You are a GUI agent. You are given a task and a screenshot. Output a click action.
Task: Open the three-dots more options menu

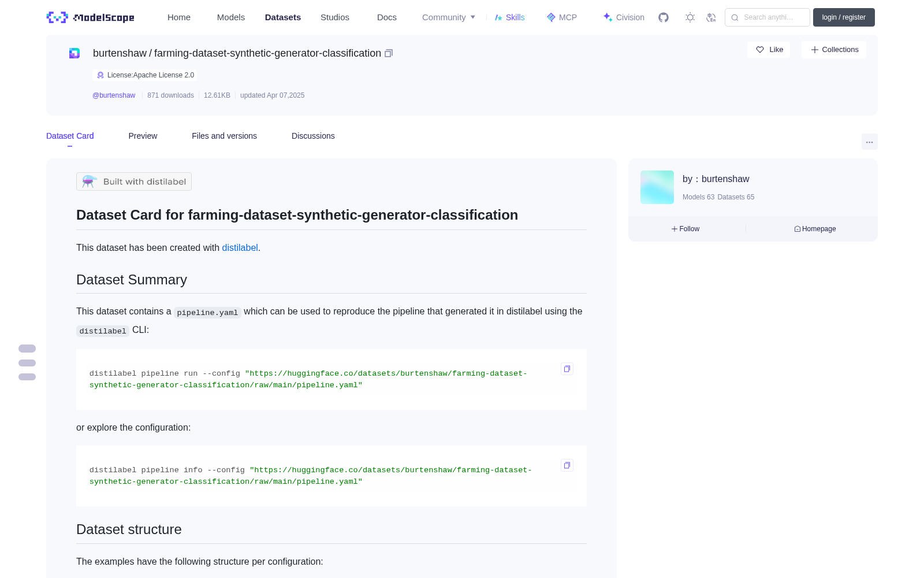click(869, 142)
